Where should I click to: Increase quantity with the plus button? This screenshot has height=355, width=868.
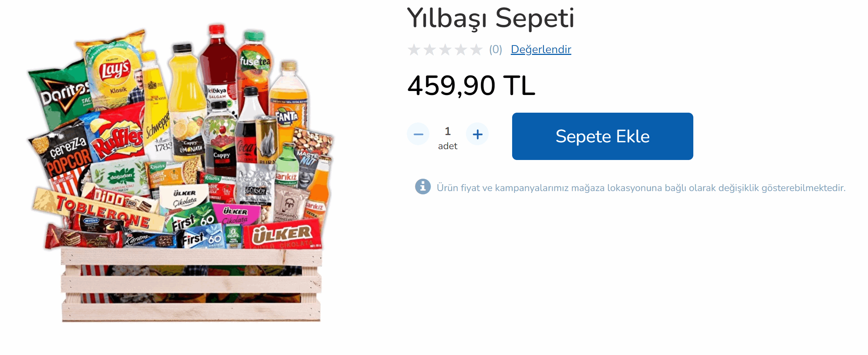click(477, 134)
